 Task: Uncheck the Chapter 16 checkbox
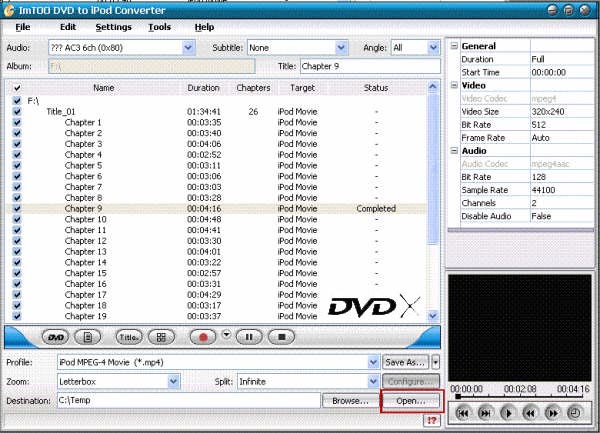coord(17,284)
